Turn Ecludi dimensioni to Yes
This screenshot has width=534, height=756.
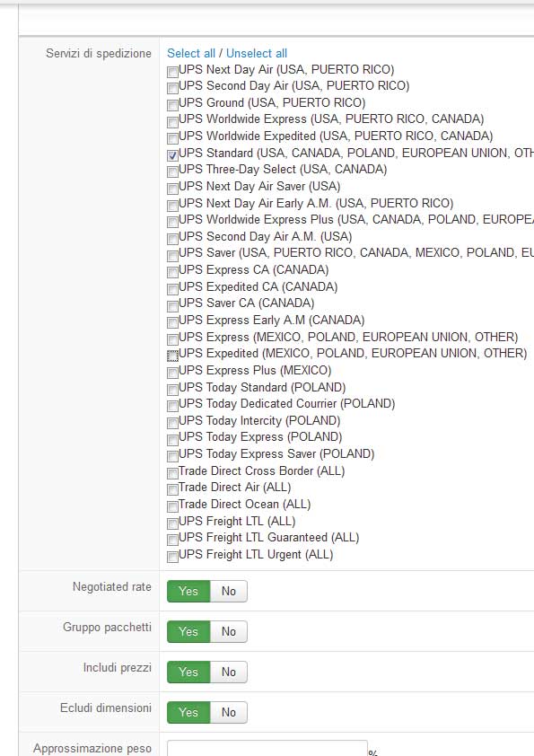coord(188,713)
